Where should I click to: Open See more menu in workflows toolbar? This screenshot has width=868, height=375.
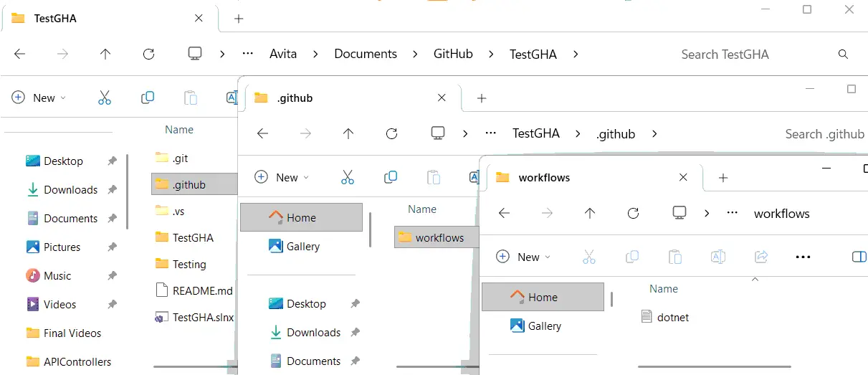click(x=803, y=257)
